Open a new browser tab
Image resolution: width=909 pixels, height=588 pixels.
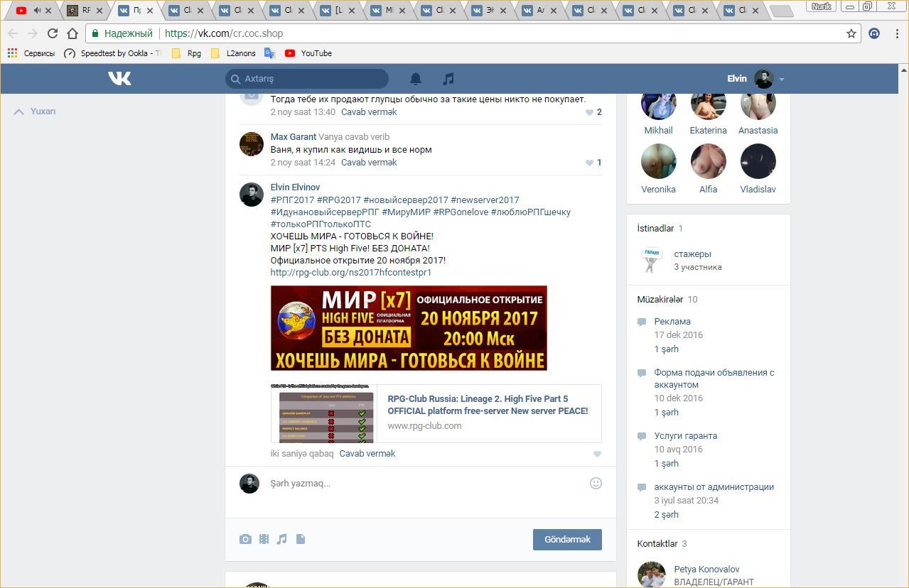pyautogui.click(x=781, y=11)
